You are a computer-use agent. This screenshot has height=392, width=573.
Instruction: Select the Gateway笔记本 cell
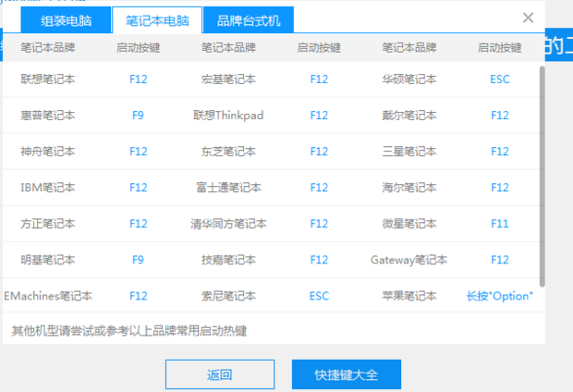point(408,260)
